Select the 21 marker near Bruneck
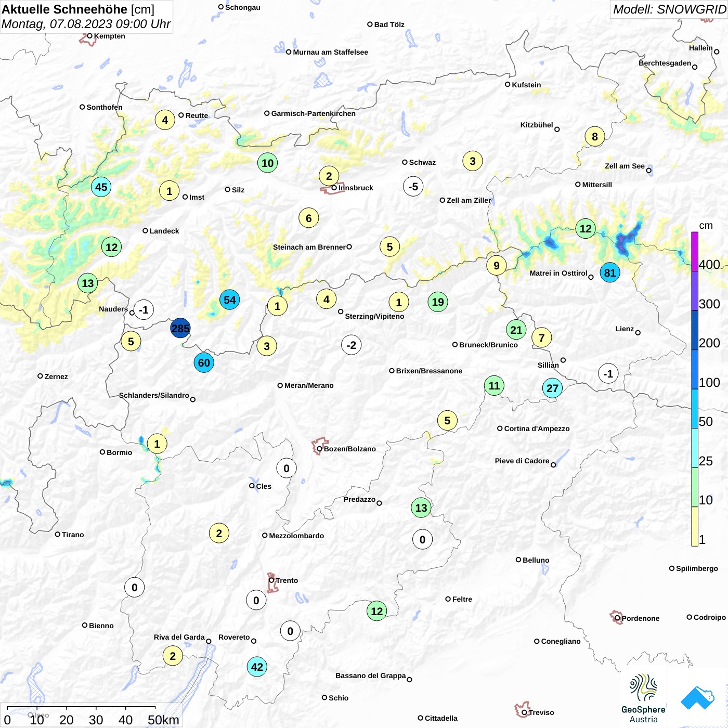 point(516,330)
